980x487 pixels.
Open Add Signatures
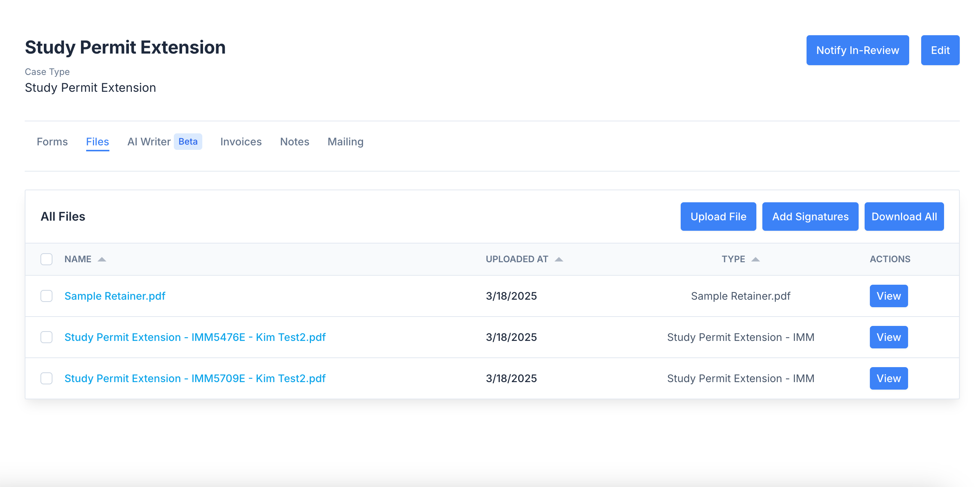click(810, 217)
